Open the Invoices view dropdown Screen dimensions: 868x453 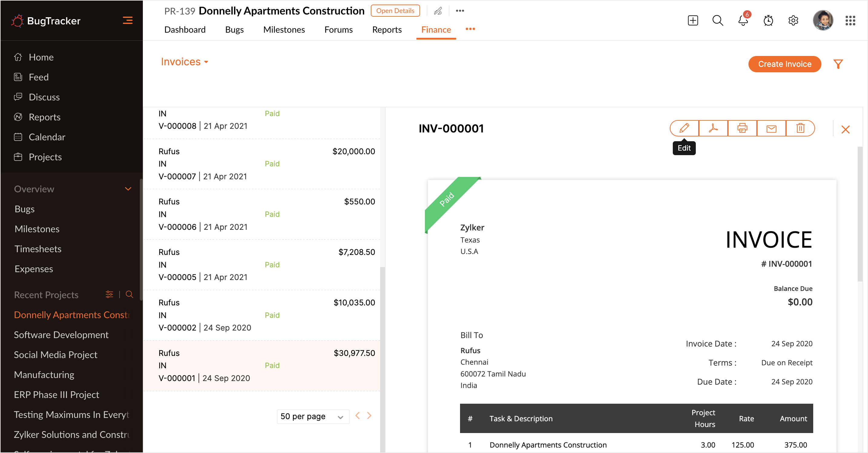(184, 62)
